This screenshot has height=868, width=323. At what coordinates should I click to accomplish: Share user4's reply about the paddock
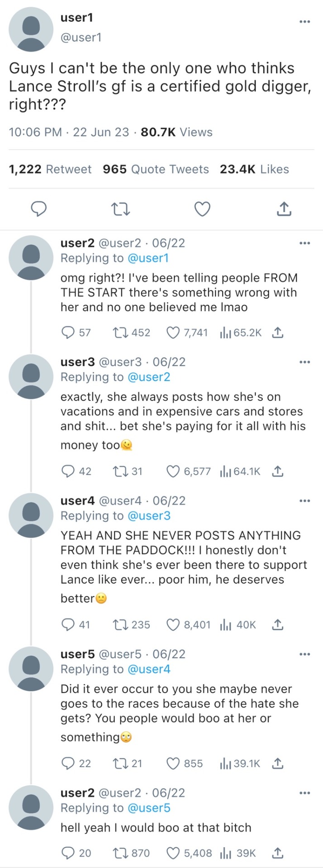(x=277, y=625)
